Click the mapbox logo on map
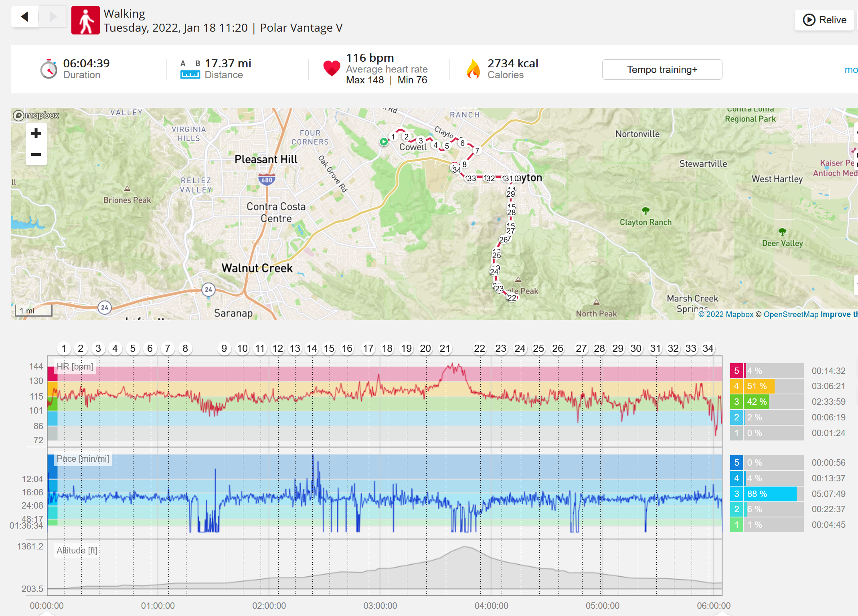Viewport: 858px width, 616px height. [x=36, y=115]
